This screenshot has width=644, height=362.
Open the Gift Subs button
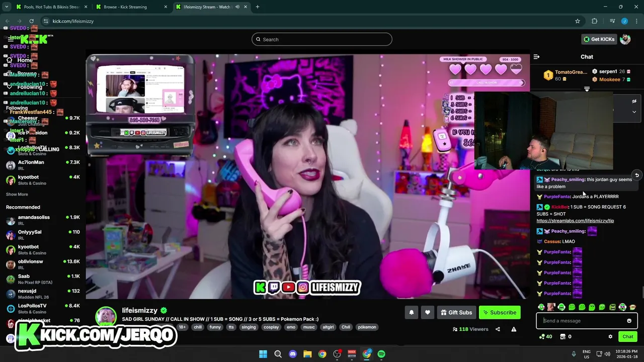click(456, 313)
